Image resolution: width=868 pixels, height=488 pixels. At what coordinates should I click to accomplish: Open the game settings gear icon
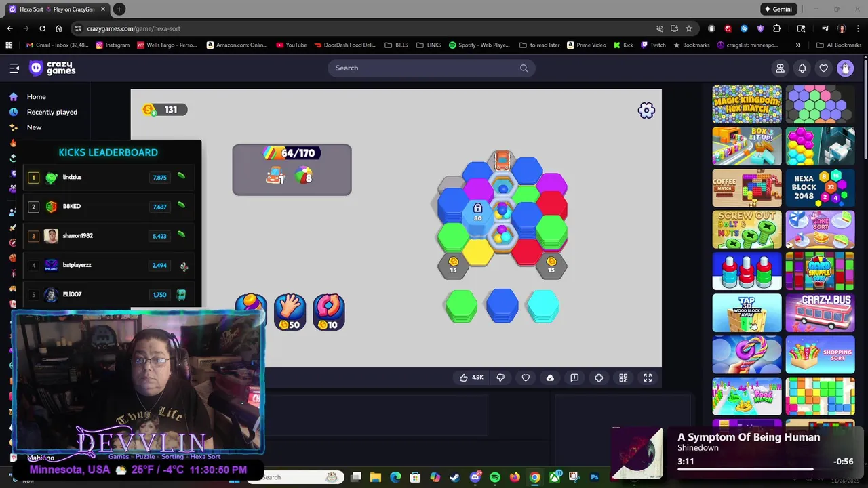tap(646, 110)
